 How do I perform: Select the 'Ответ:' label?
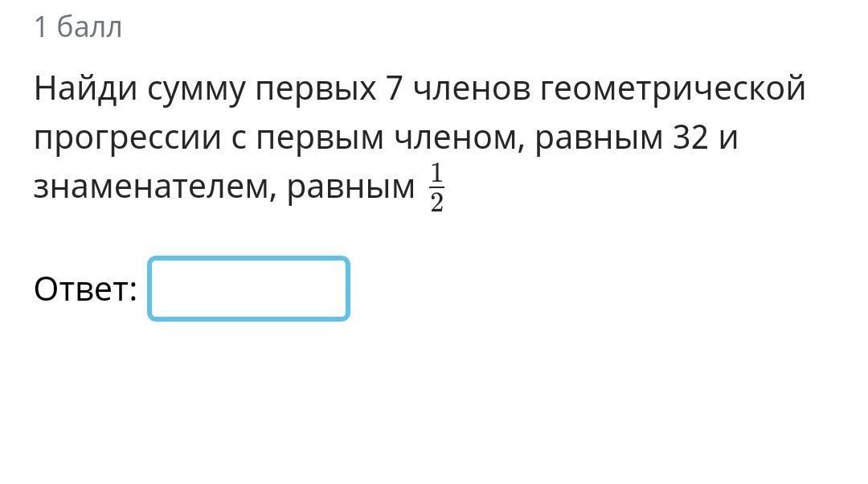[x=85, y=289]
